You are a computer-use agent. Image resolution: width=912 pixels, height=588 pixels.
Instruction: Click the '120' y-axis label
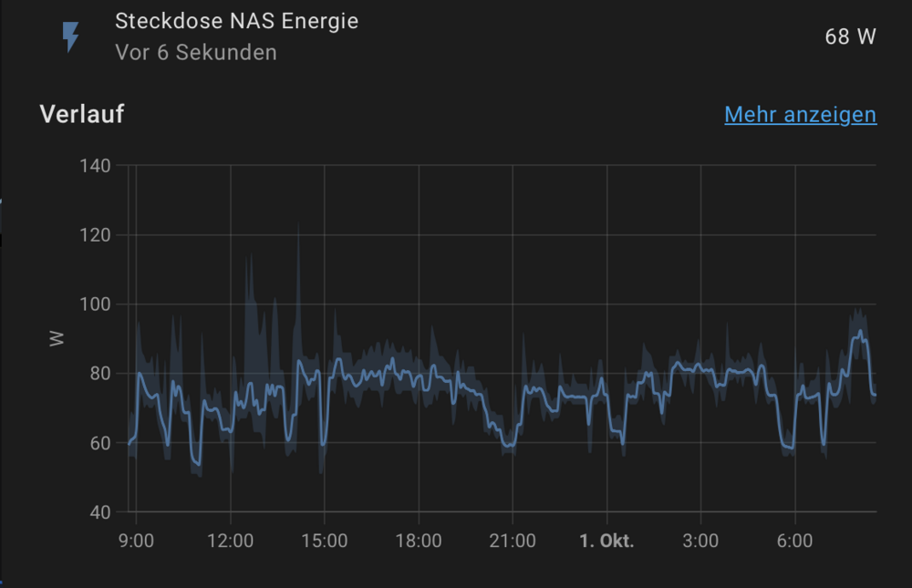click(95, 235)
